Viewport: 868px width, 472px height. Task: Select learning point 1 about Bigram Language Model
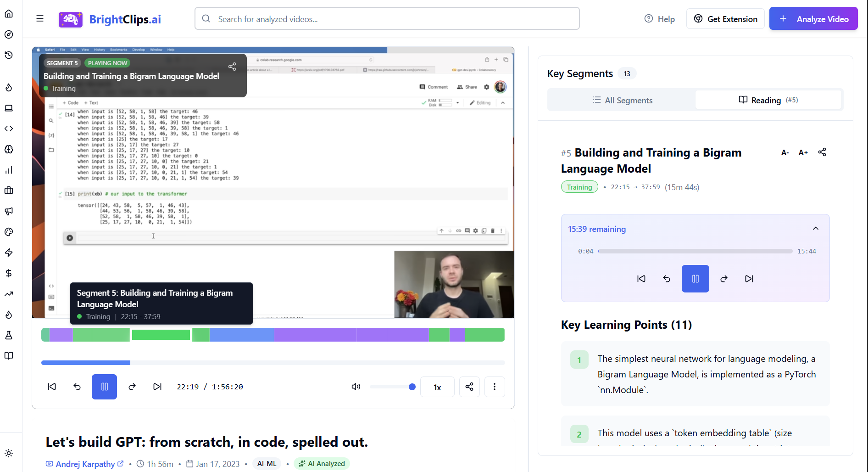pos(695,374)
